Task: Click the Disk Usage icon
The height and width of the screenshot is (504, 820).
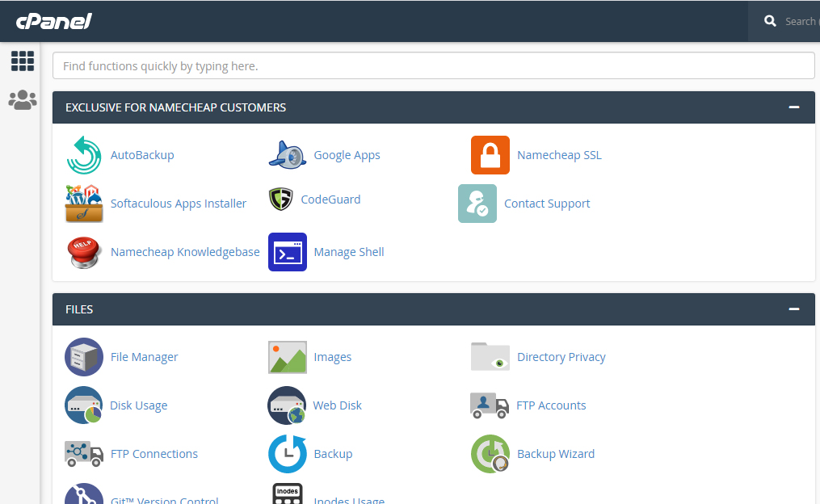Action: pyautogui.click(x=84, y=405)
